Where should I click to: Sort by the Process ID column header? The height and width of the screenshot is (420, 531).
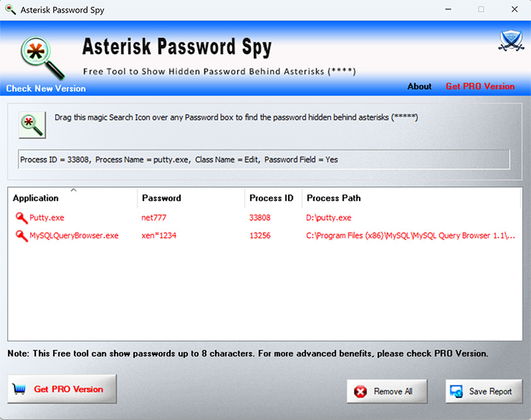[x=273, y=198]
